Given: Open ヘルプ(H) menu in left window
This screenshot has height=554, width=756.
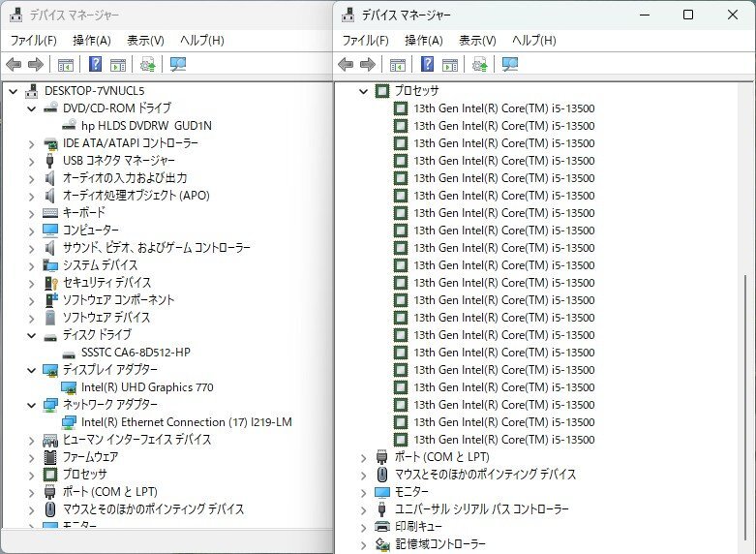Looking at the screenshot, I should [x=202, y=40].
